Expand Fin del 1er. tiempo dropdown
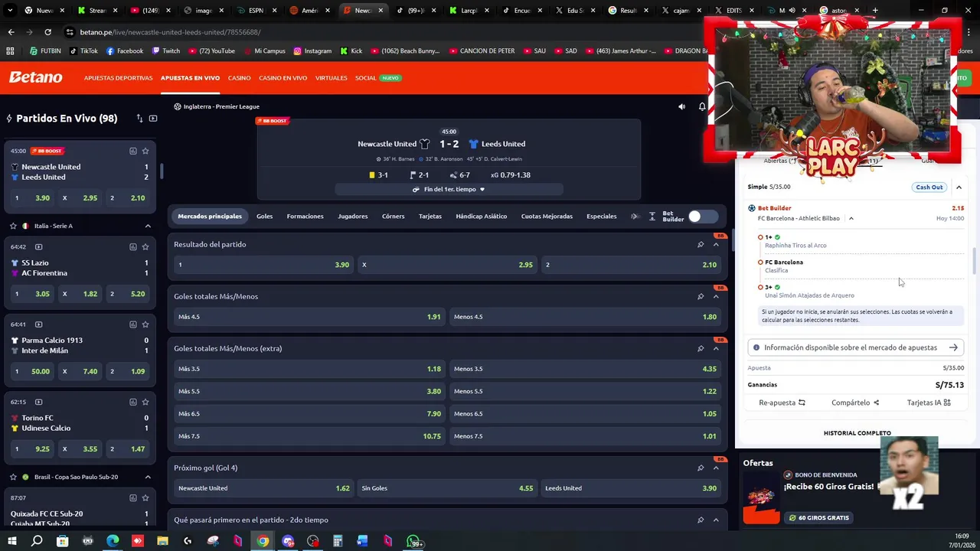The image size is (980, 551). [x=449, y=189]
